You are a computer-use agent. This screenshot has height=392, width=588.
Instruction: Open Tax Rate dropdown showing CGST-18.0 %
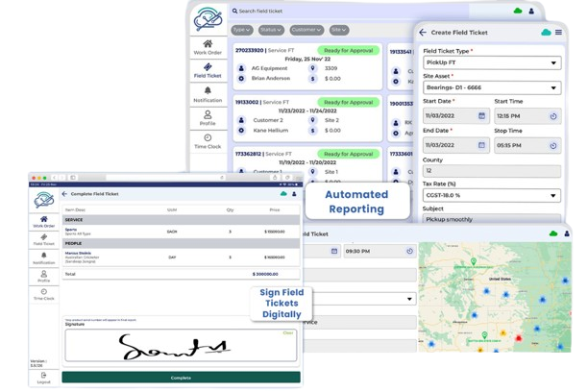(x=492, y=195)
